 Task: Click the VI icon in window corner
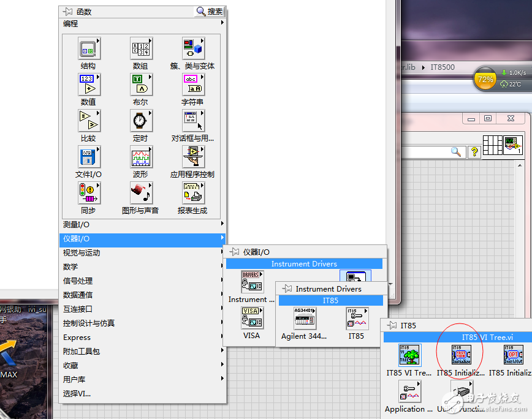coord(512,145)
